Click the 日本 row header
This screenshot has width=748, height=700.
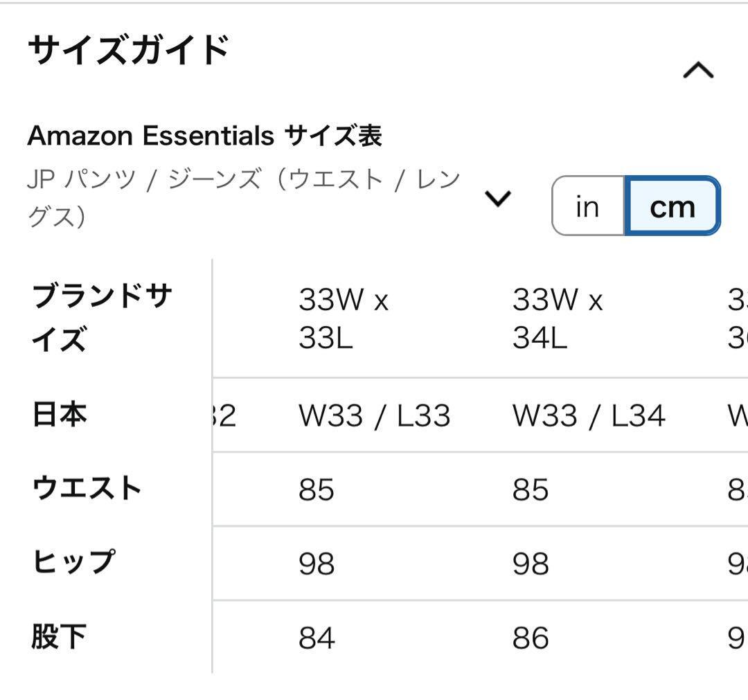click(x=60, y=415)
